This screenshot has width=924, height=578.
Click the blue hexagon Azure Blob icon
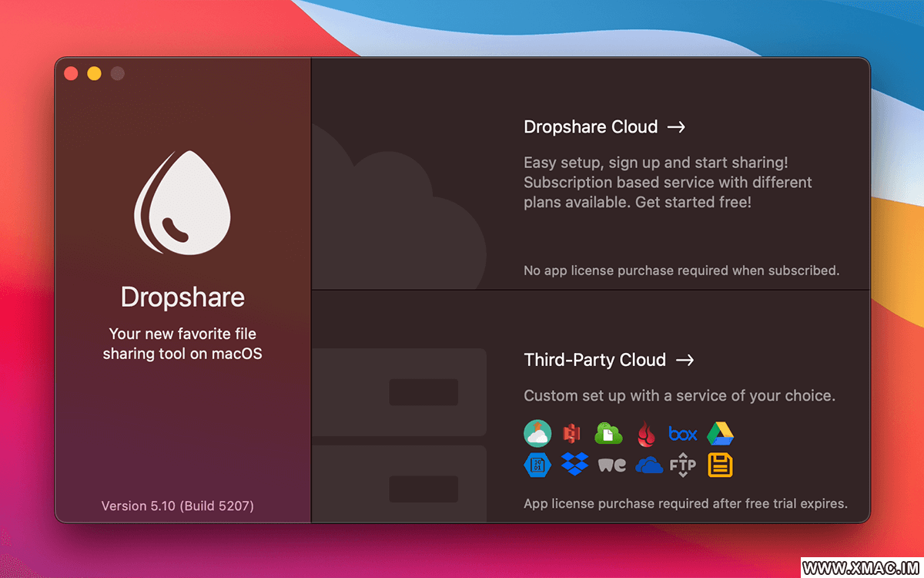pyautogui.click(x=537, y=464)
